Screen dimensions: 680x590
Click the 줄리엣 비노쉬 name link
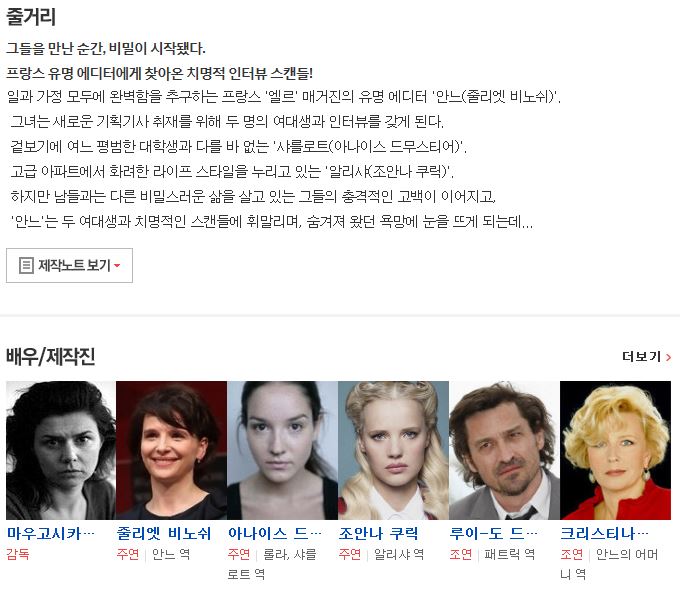coord(164,534)
